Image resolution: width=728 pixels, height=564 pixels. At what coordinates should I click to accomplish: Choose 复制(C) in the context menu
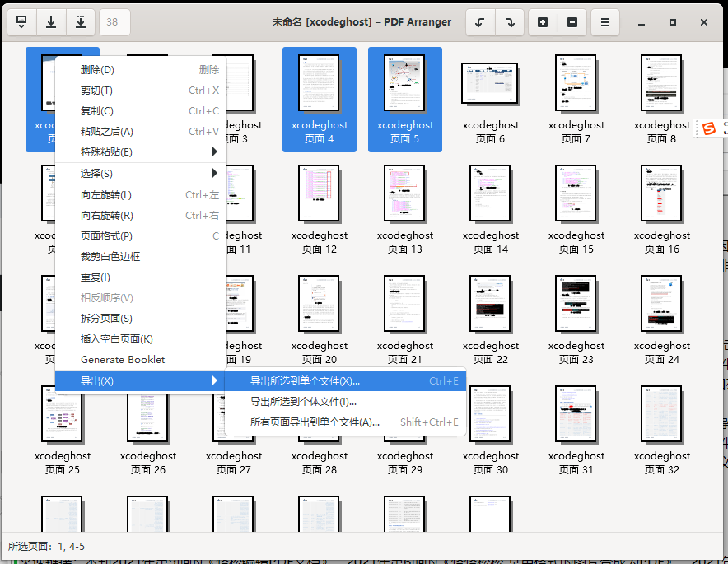coord(141,111)
